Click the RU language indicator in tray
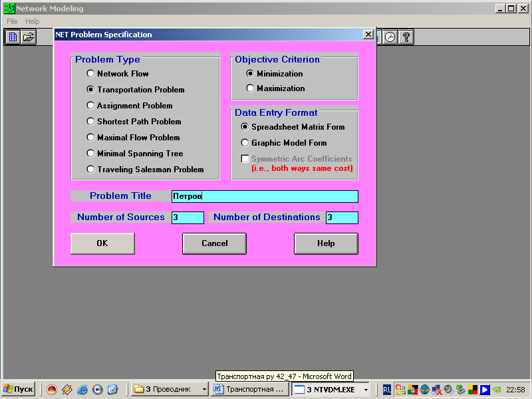The width and height of the screenshot is (532, 399). pos(387,390)
